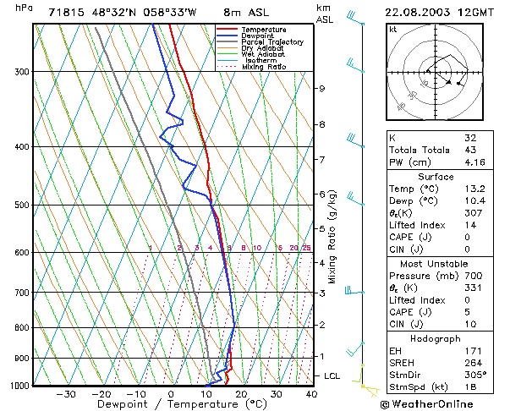
Task: Click station ID '71815' in the header
Action: click(x=66, y=13)
